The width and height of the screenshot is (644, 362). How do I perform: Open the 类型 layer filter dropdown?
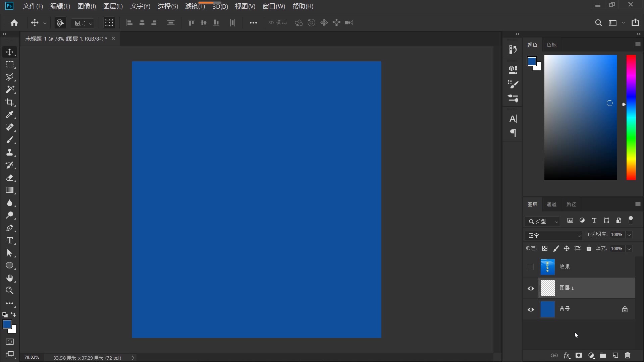click(542, 221)
